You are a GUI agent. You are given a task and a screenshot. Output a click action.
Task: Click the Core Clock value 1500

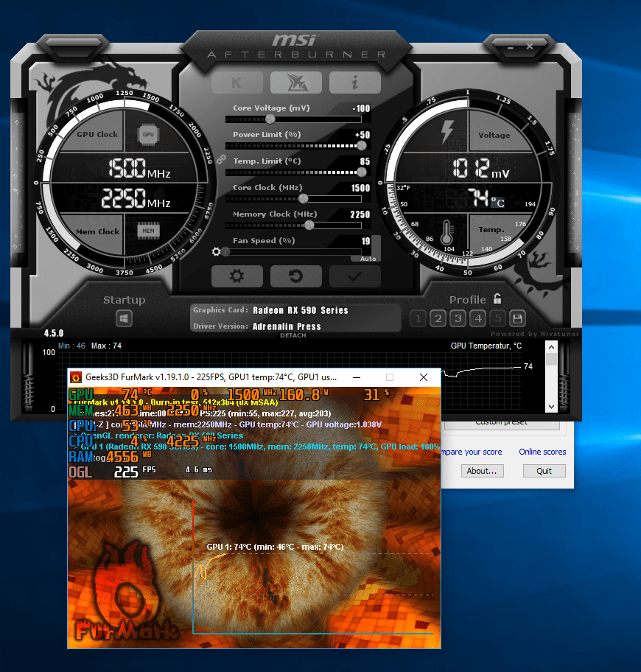pyautogui.click(x=360, y=188)
